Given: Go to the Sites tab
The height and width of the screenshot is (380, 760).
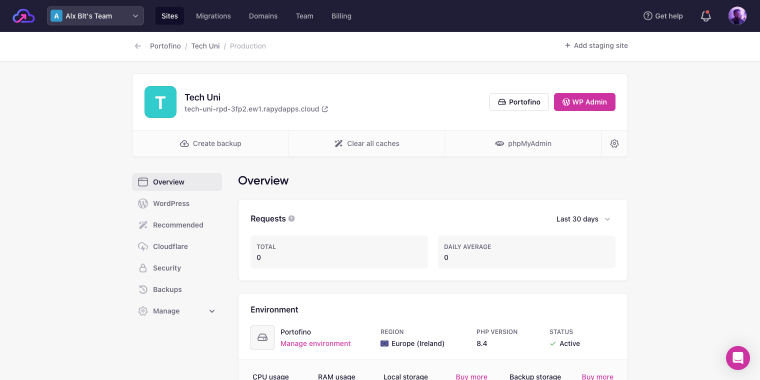Looking at the screenshot, I should (x=170, y=16).
